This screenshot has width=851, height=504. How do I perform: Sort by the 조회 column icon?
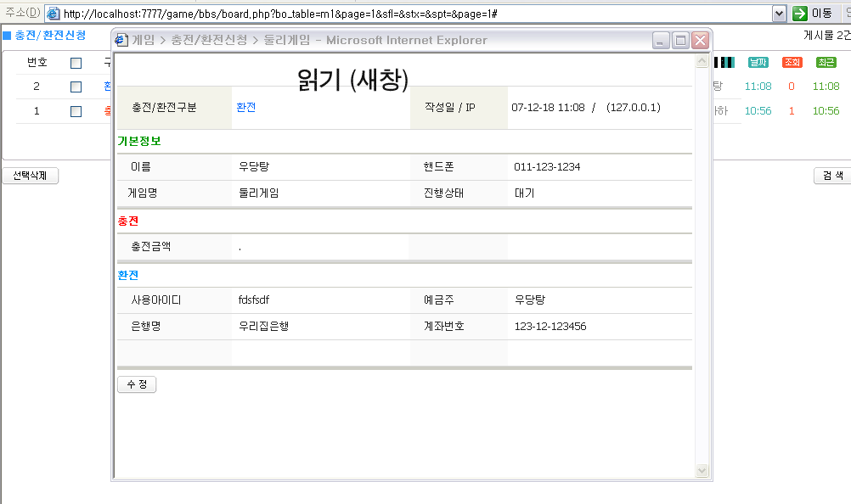(x=792, y=62)
